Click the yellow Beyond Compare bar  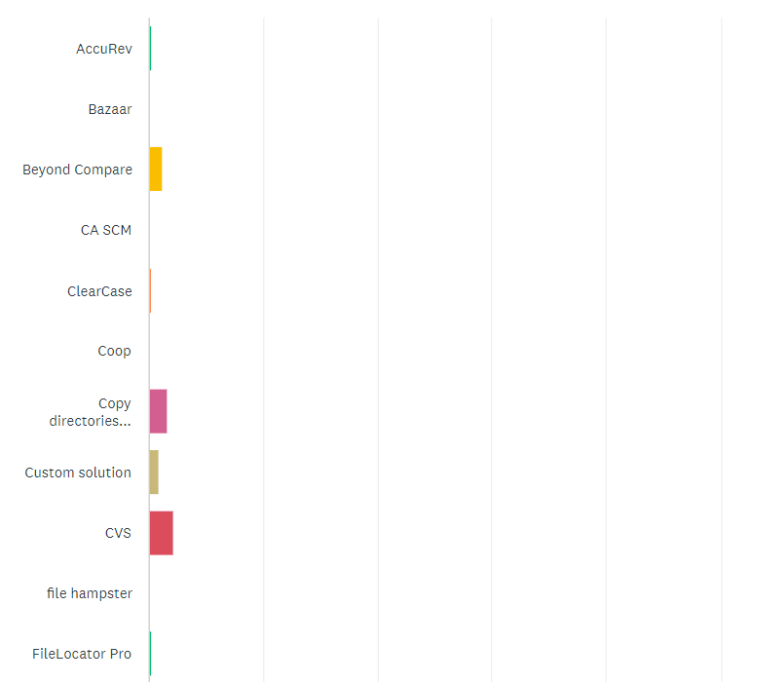point(156,170)
